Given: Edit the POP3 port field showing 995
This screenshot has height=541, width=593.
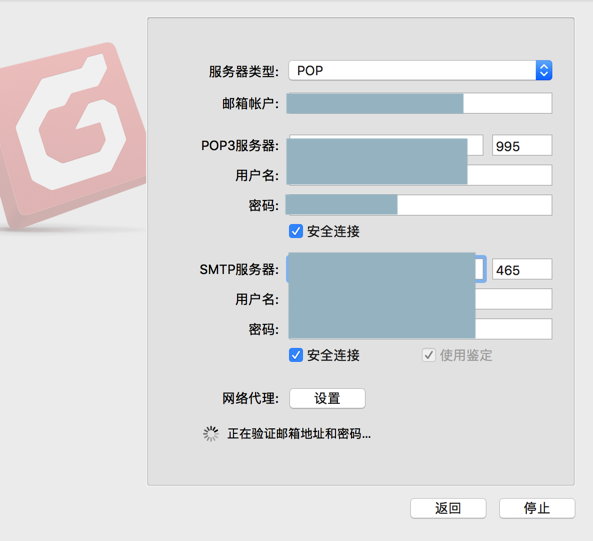Looking at the screenshot, I should coord(522,145).
